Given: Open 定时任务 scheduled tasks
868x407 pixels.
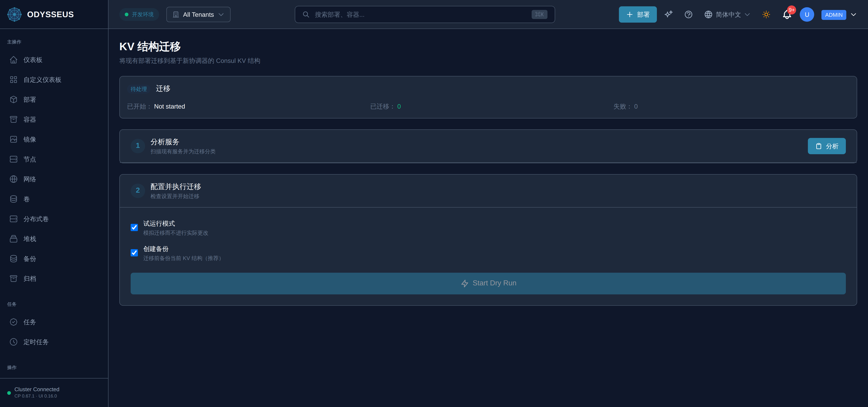Looking at the screenshot, I should [x=54, y=342].
